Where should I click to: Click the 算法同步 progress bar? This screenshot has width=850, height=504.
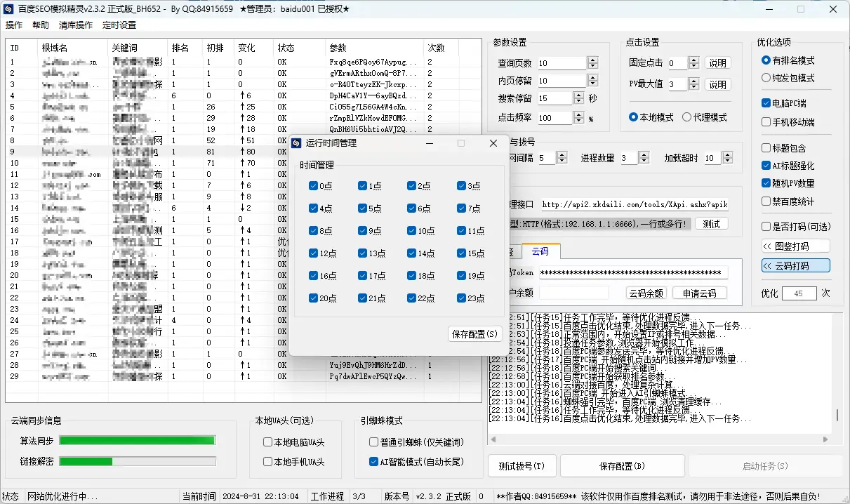pyautogui.click(x=138, y=440)
